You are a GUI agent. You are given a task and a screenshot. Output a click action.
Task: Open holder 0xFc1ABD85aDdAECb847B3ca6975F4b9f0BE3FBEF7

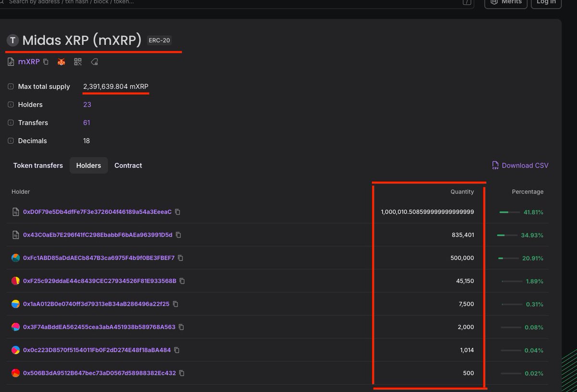coord(99,258)
